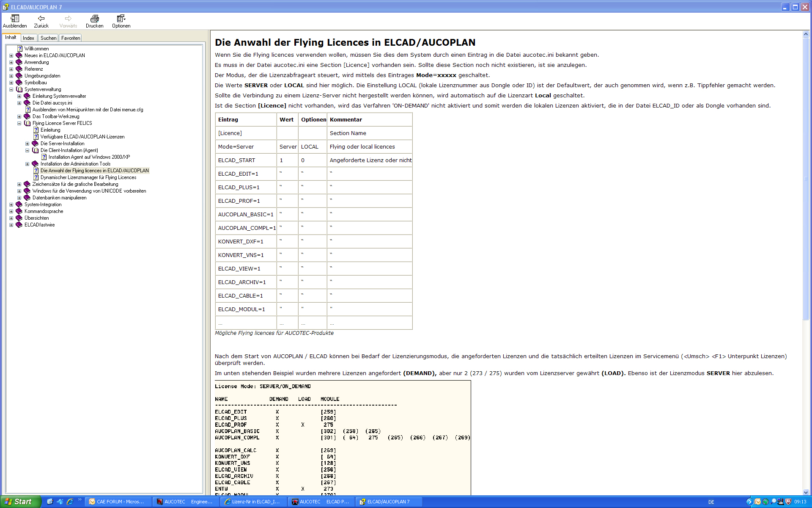Expand the Kommandosprache tree node

11,211
